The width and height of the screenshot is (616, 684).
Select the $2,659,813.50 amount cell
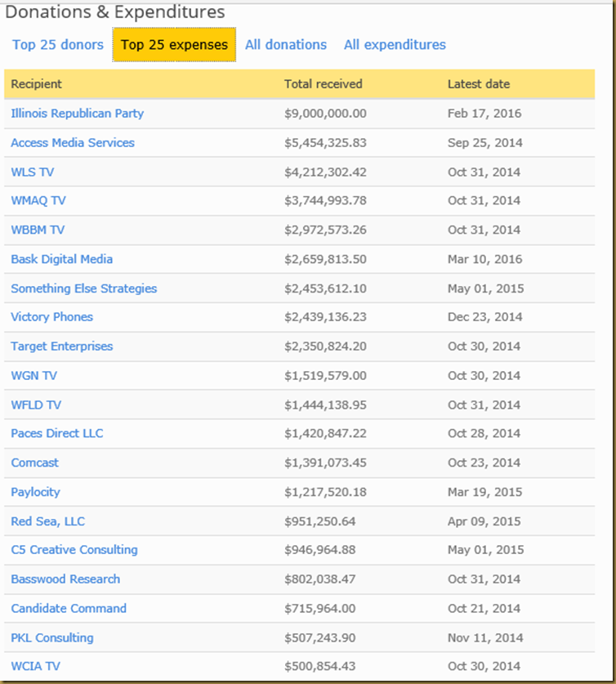tap(325, 259)
